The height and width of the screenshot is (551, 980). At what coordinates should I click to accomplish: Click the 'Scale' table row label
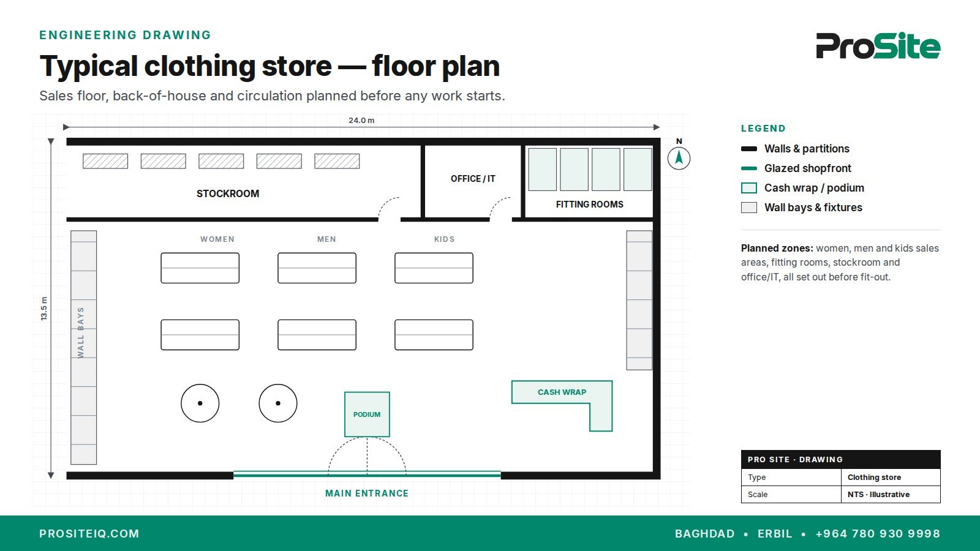click(758, 495)
